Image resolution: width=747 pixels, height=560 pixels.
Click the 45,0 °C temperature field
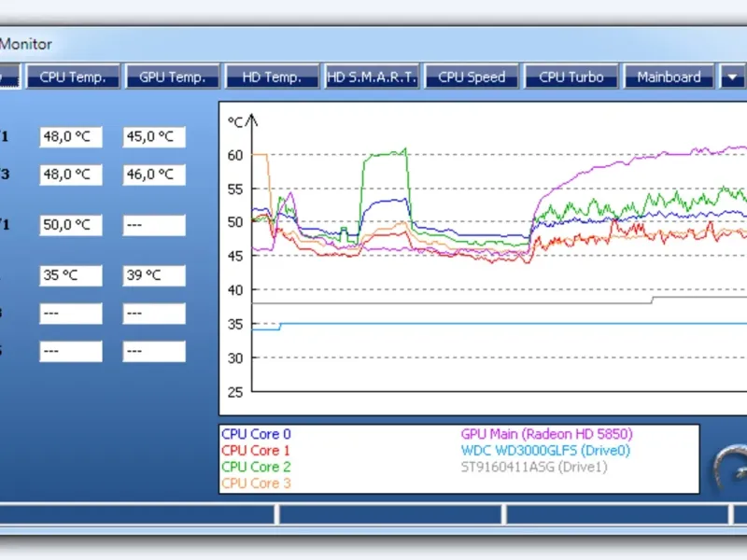coord(154,137)
